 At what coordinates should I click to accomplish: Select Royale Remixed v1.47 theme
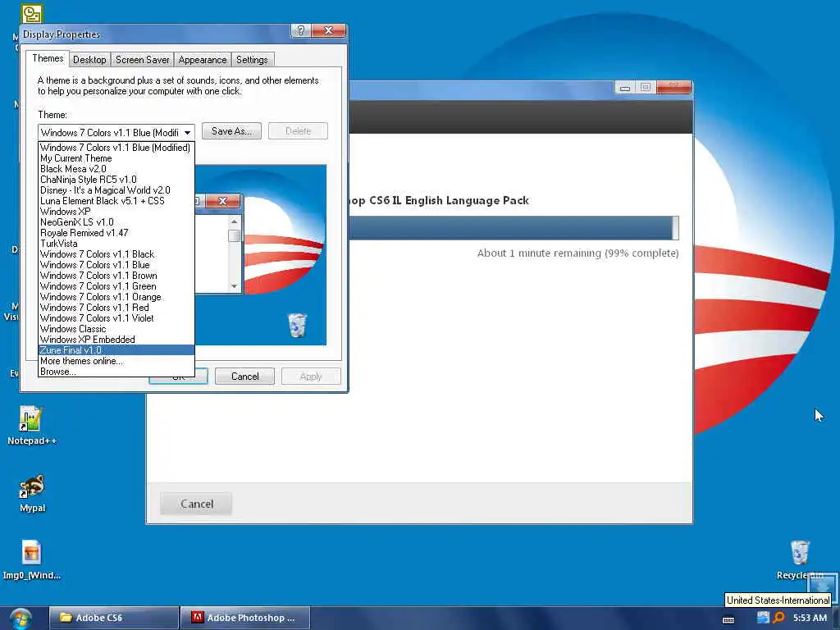pos(116,233)
